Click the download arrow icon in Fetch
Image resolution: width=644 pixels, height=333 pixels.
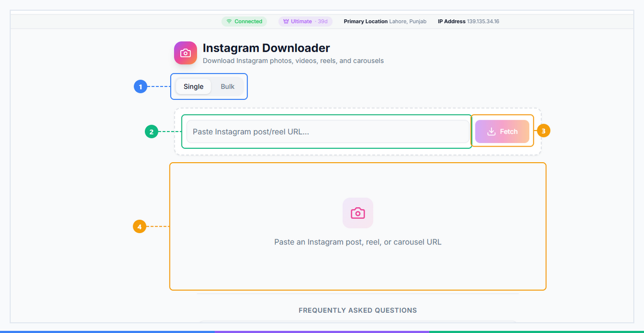(x=491, y=132)
